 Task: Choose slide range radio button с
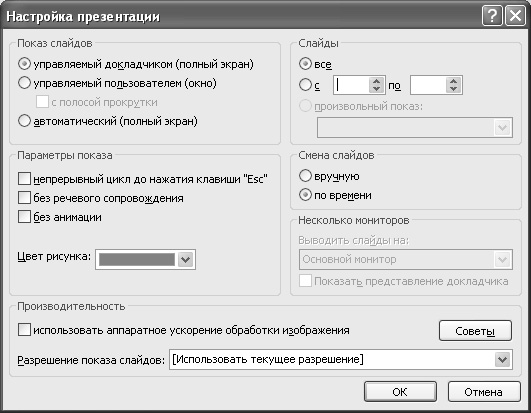coord(305,85)
